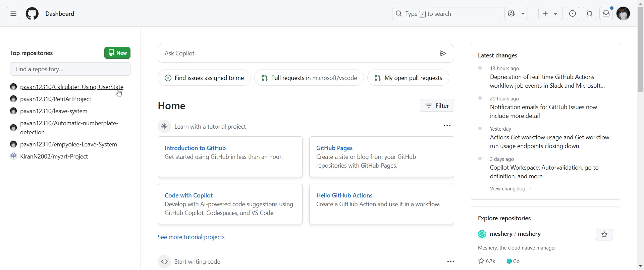This screenshot has height=270, width=644.
Task: Open Copilot chat icon in header
Action: 511,14
